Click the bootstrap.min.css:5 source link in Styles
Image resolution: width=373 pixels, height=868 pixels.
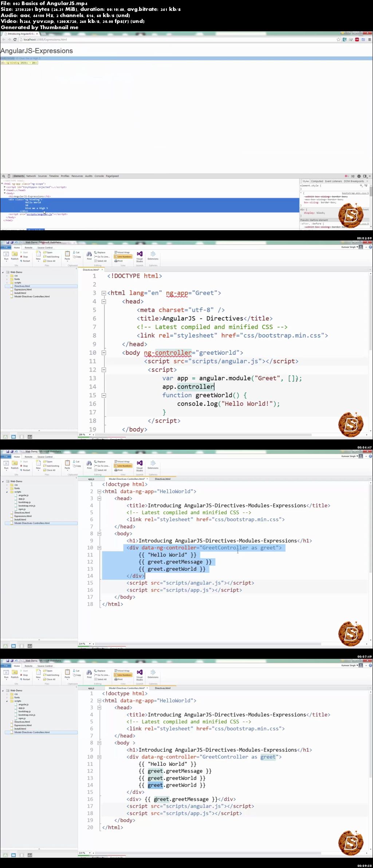(355, 193)
